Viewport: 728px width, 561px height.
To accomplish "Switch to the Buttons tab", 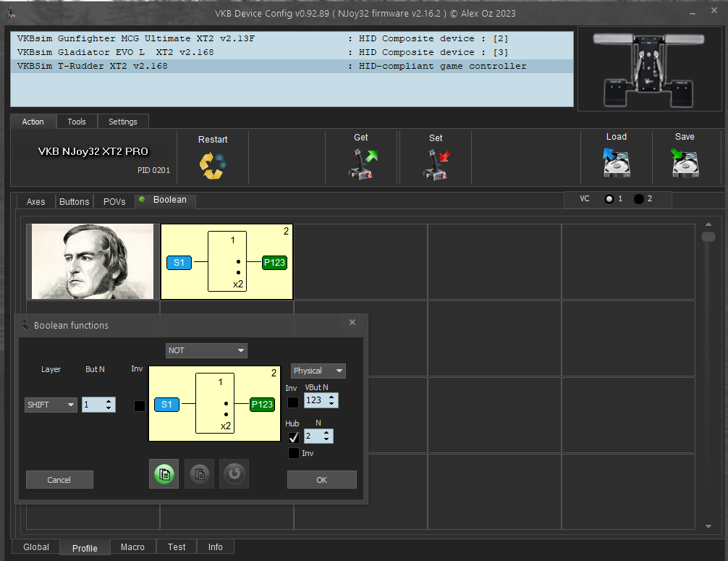I will [x=75, y=202].
